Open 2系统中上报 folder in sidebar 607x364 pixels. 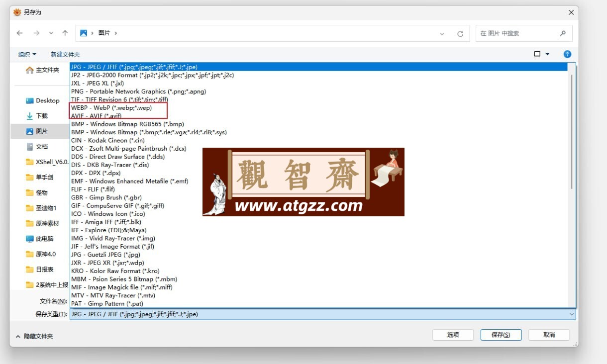pos(47,285)
